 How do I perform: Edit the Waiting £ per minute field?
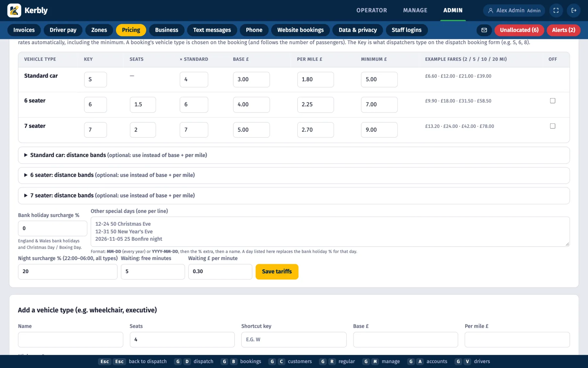(x=220, y=272)
